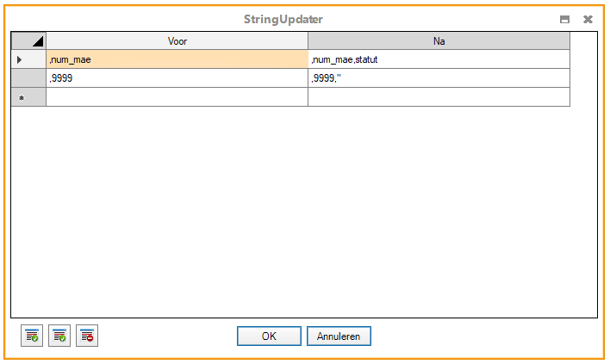Select the row header of the ,9999 row
Screen dimensions: 610x364
tap(28, 78)
